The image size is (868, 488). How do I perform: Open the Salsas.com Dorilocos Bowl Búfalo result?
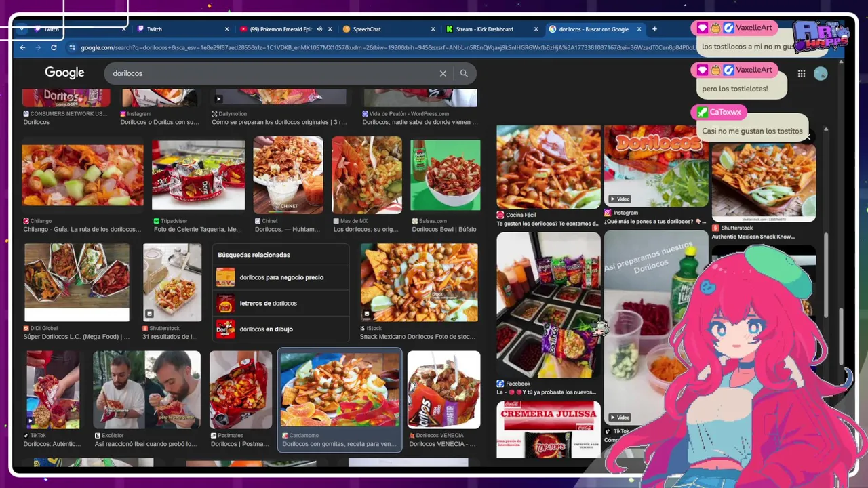tap(444, 230)
